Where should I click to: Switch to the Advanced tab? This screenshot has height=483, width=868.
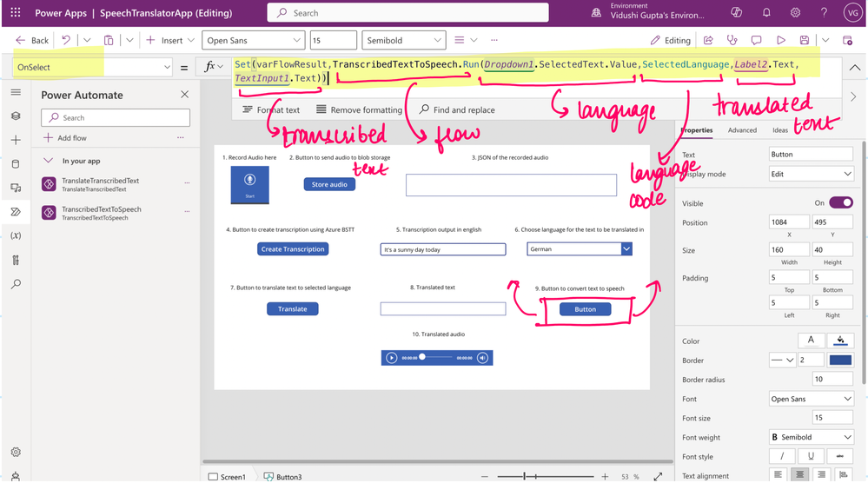click(x=742, y=130)
